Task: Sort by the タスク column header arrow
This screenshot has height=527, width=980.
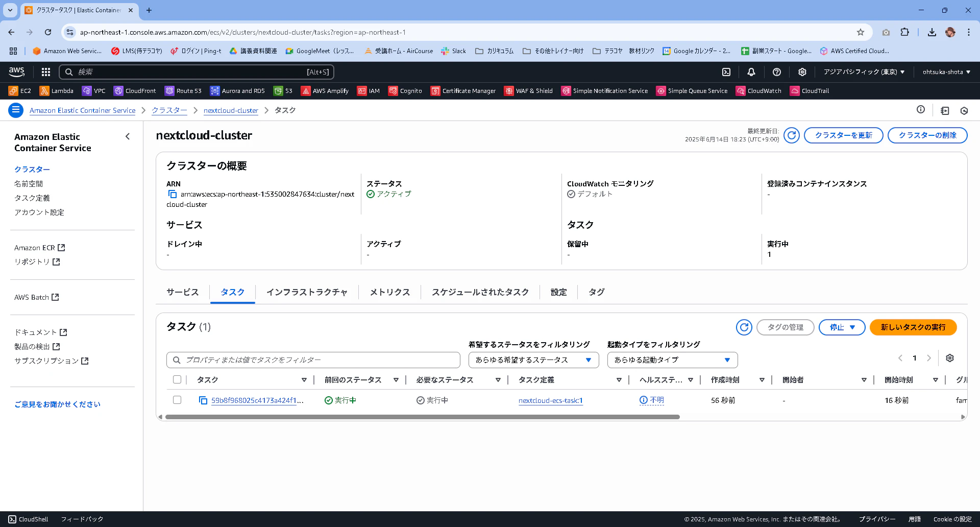Action: pyautogui.click(x=304, y=380)
